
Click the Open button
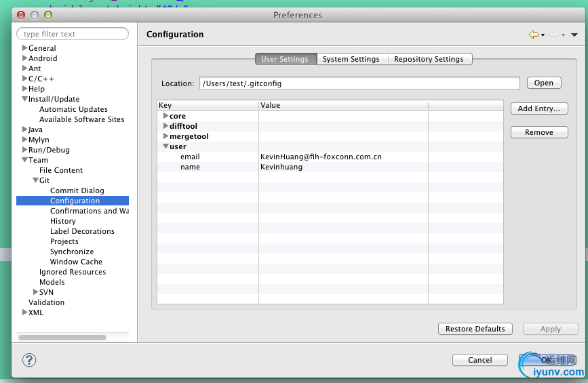click(544, 83)
